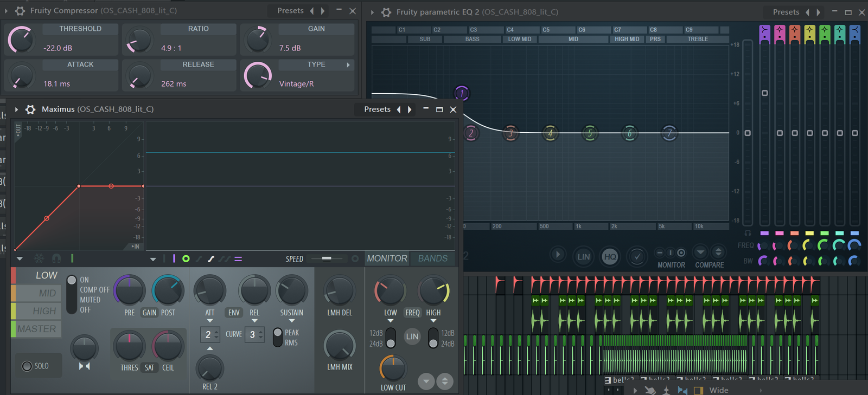Select EQ band 4 token

pos(550,133)
